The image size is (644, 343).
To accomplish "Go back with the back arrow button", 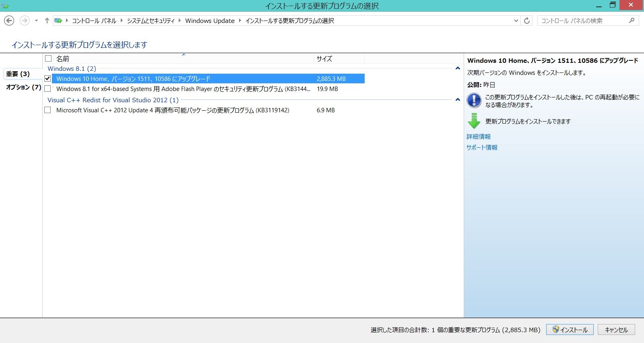I will coord(9,21).
